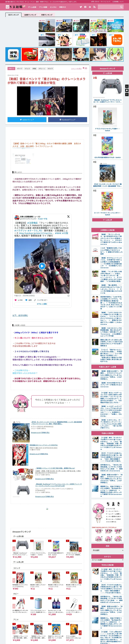Like the embedded tweet heart icon
This screenshot has width=129, height=644.
[x=15, y=300]
